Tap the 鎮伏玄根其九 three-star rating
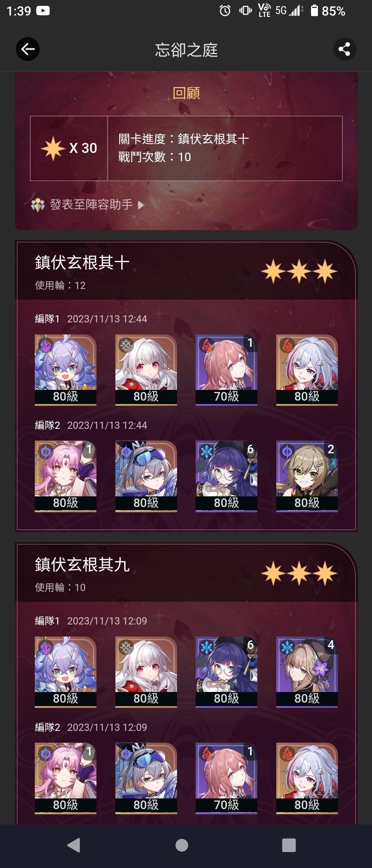The image size is (372, 868). click(299, 573)
